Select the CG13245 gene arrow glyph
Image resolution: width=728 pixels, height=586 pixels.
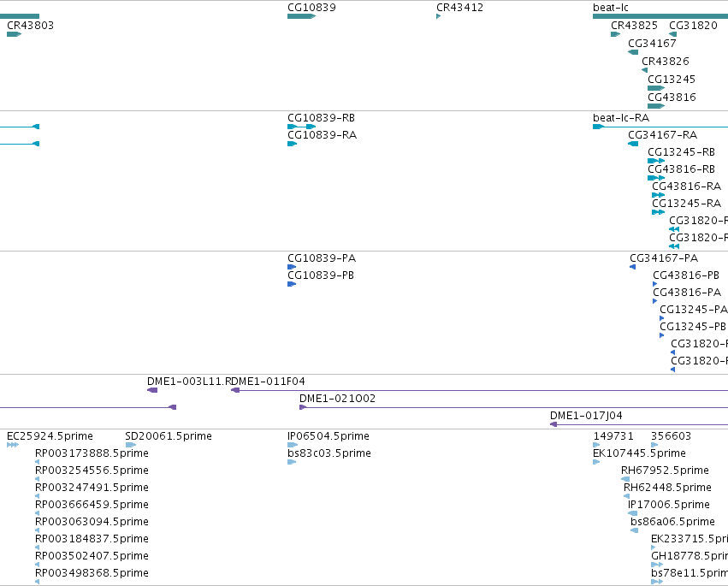click(656, 88)
